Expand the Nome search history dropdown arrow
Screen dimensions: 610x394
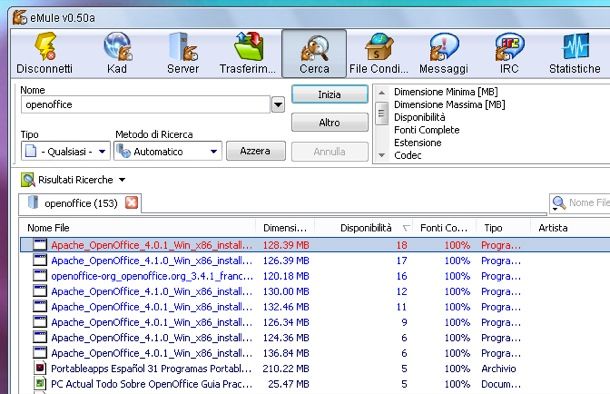(x=278, y=105)
